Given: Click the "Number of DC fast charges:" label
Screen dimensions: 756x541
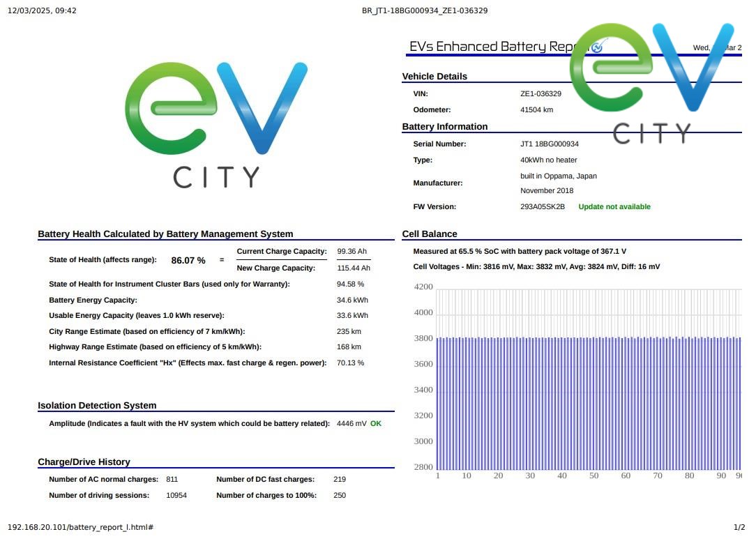Looking at the screenshot, I should tap(265, 479).
